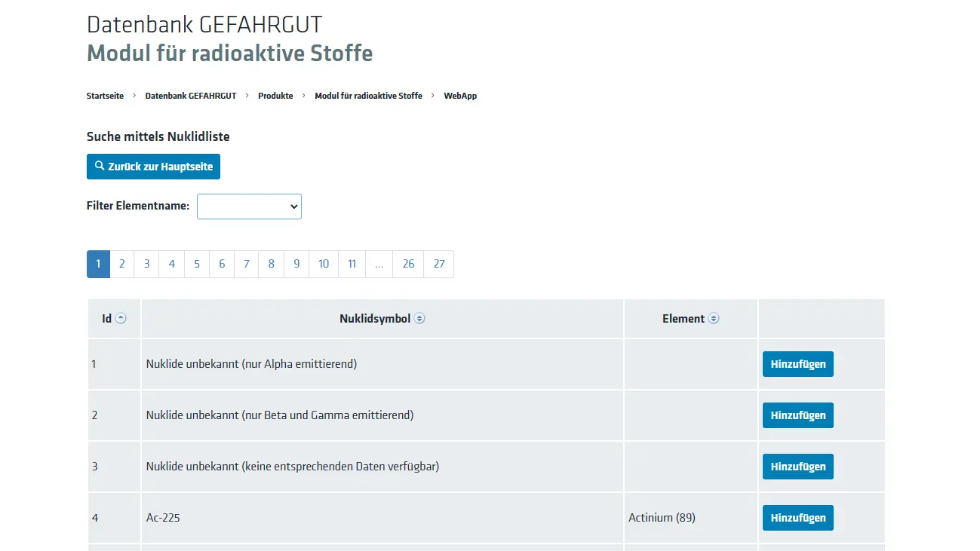Jump to last page 27
Viewport: 980px width, 551px height.
point(439,264)
